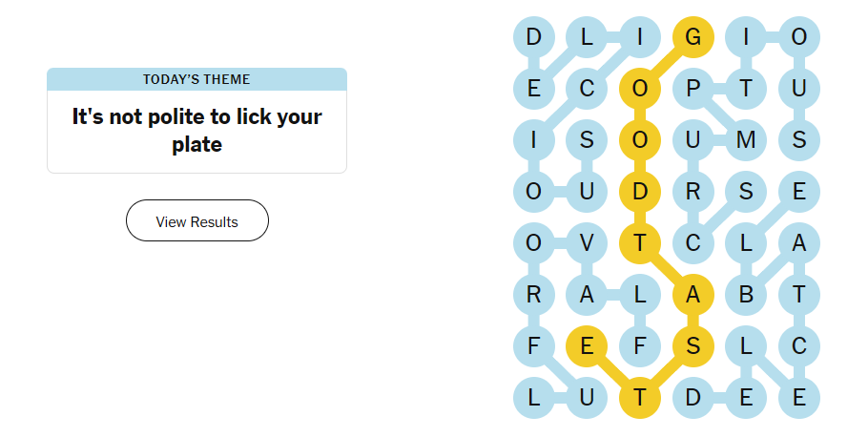Viewport: 868px width, 437px height.
Task: Tap the L in the grid's bottom-left corner
Action: [x=533, y=398]
